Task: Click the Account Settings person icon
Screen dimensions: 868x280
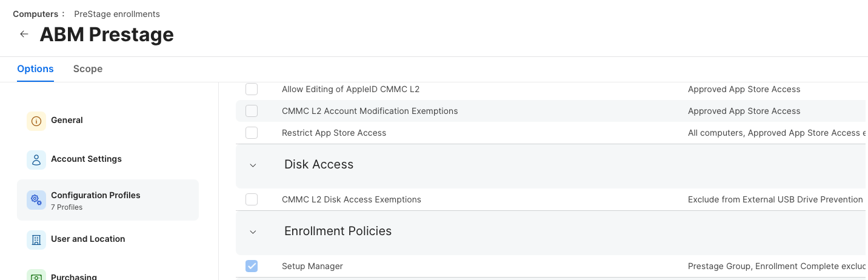Action: [x=36, y=159]
